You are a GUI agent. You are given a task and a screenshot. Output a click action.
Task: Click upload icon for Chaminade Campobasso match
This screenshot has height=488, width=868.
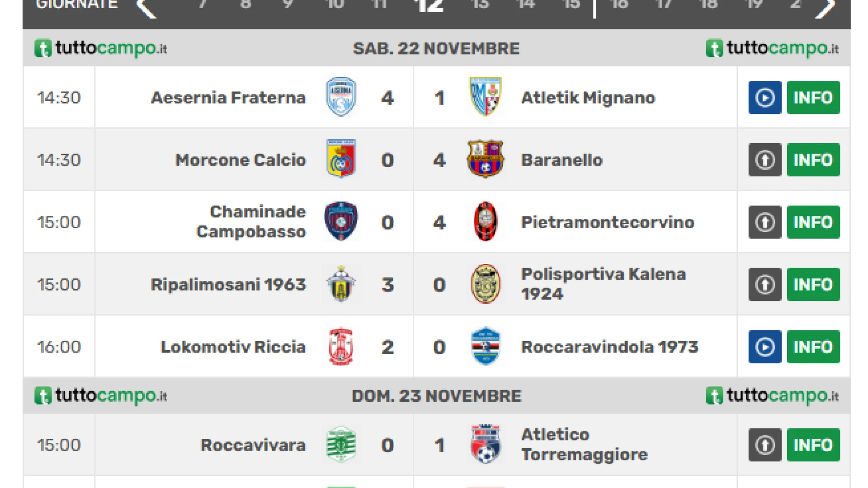coord(764,222)
